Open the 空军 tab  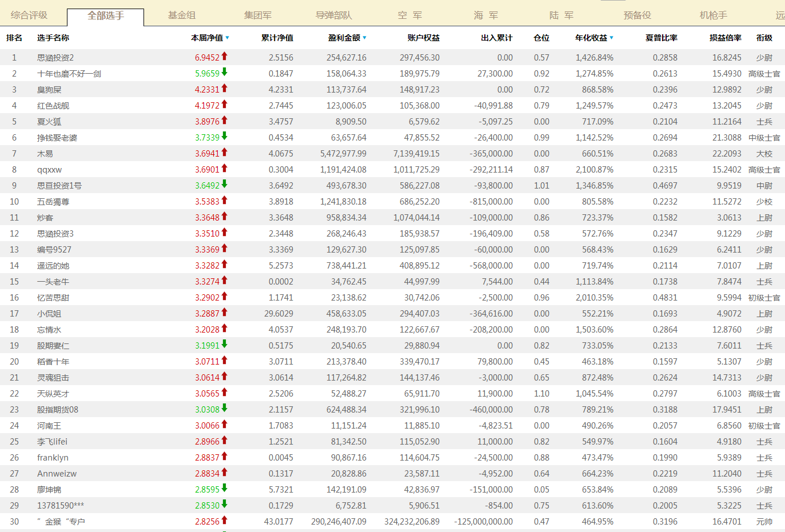pos(410,15)
